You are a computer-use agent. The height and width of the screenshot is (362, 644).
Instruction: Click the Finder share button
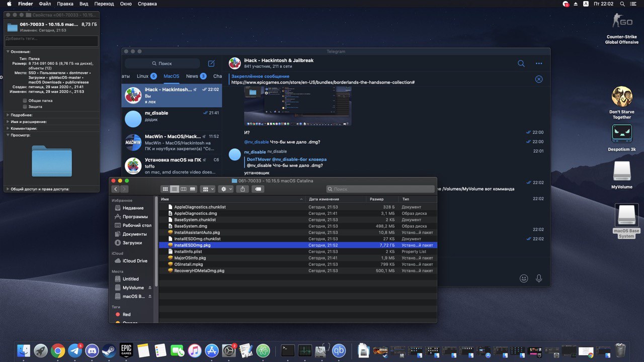click(x=243, y=189)
